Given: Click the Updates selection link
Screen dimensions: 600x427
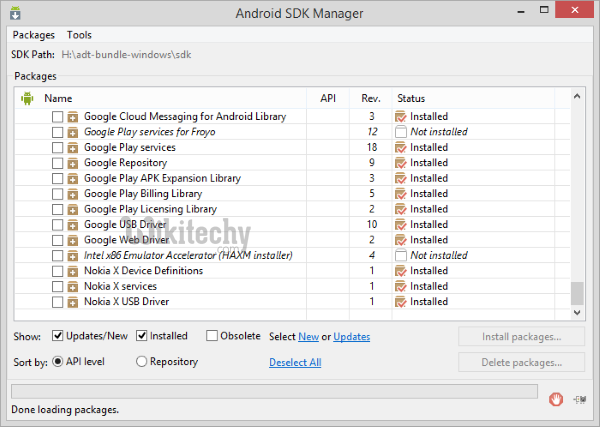Looking at the screenshot, I should coord(352,337).
